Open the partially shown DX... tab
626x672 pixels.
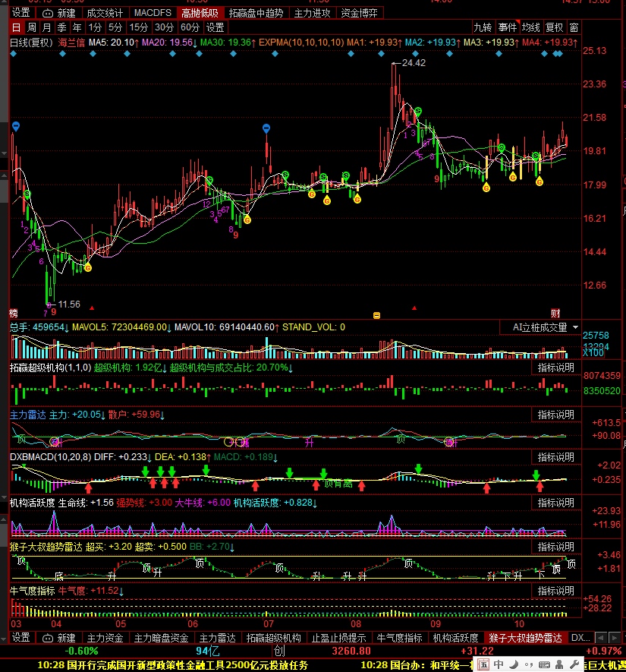[x=580, y=638]
